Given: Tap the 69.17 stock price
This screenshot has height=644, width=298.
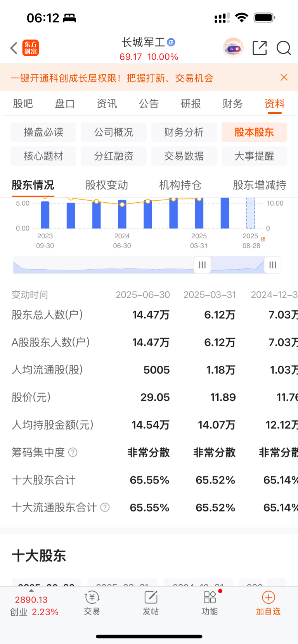Looking at the screenshot, I should (131, 57).
